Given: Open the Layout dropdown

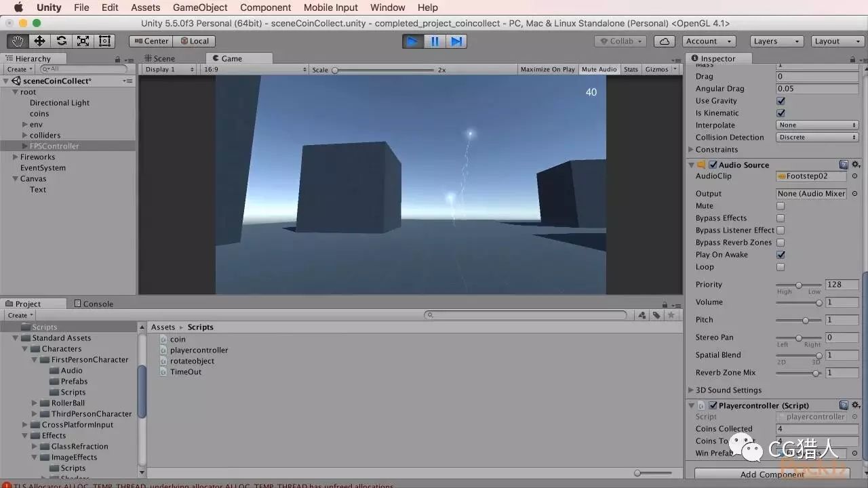Looking at the screenshot, I should tap(837, 41).
